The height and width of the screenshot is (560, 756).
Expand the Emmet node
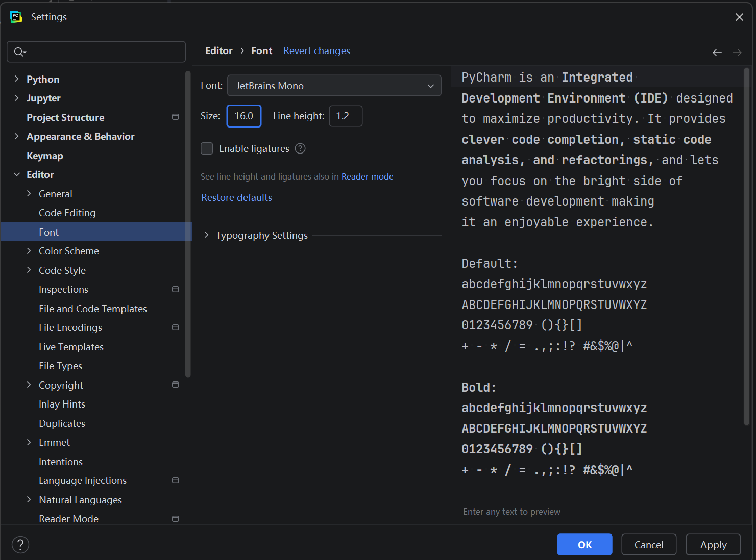click(x=29, y=442)
